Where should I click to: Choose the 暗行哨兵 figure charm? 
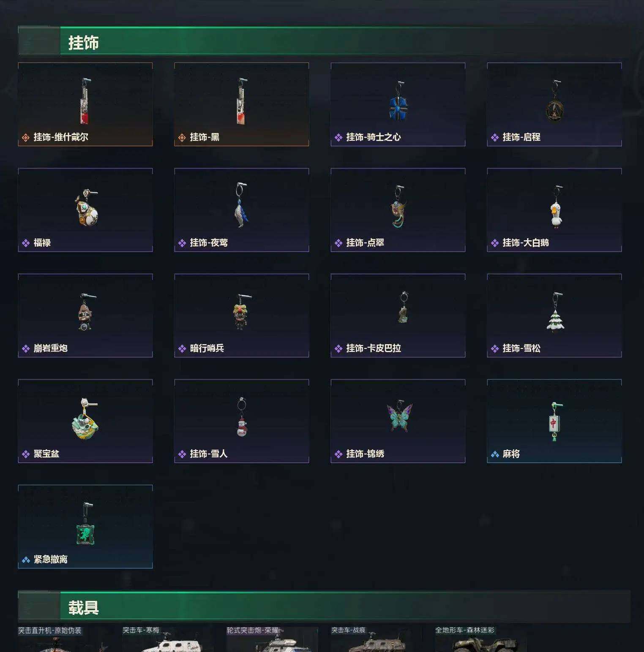click(242, 315)
